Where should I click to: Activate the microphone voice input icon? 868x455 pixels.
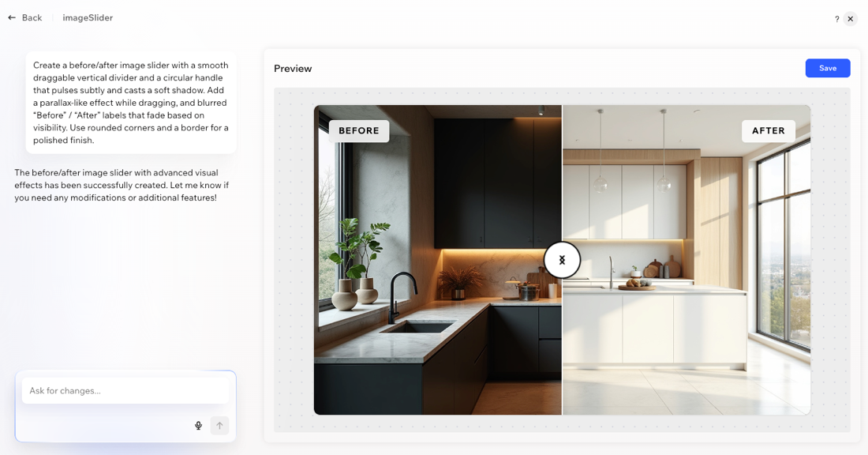(x=198, y=426)
